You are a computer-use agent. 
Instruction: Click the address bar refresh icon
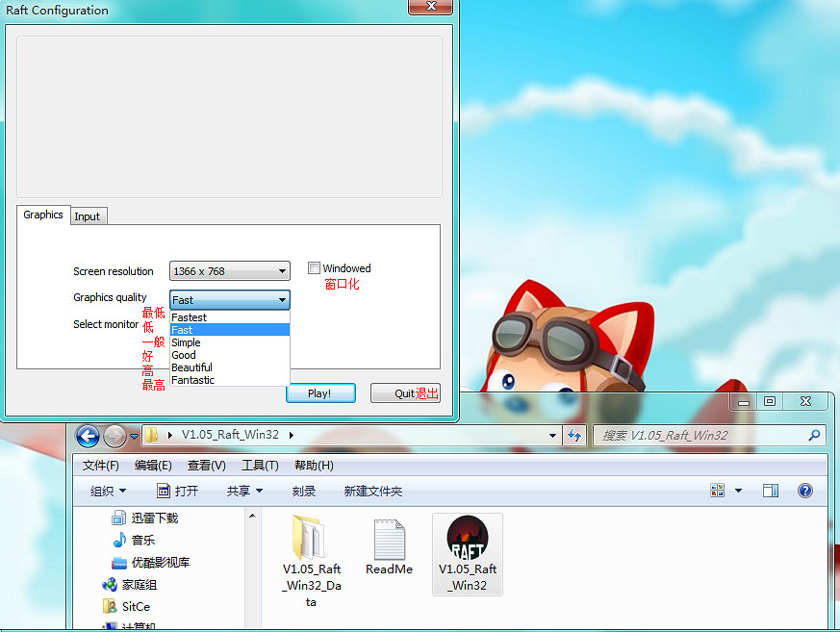[x=574, y=435]
